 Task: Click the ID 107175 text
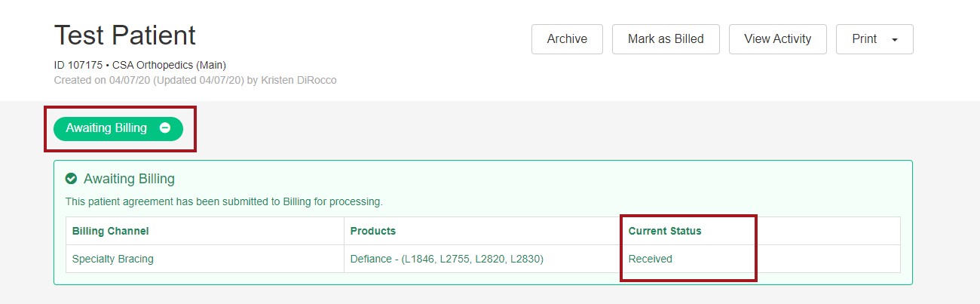pyautogui.click(x=75, y=65)
